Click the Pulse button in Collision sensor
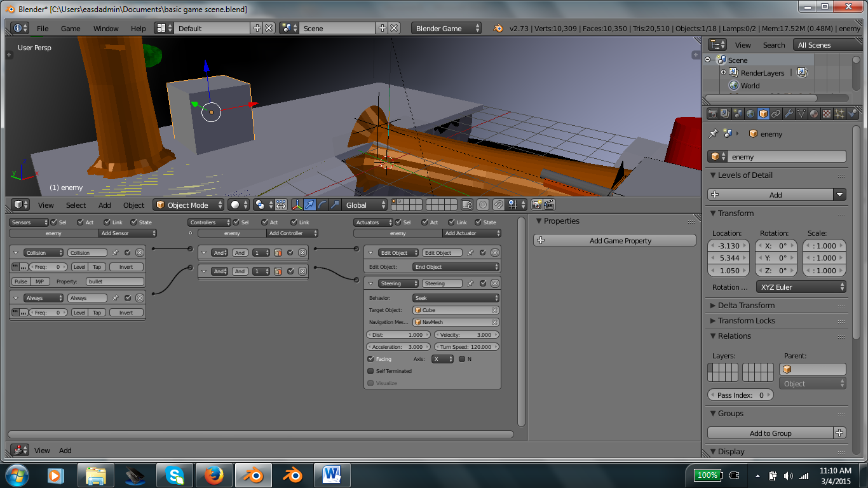This screenshot has height=488, width=868. coord(21,281)
